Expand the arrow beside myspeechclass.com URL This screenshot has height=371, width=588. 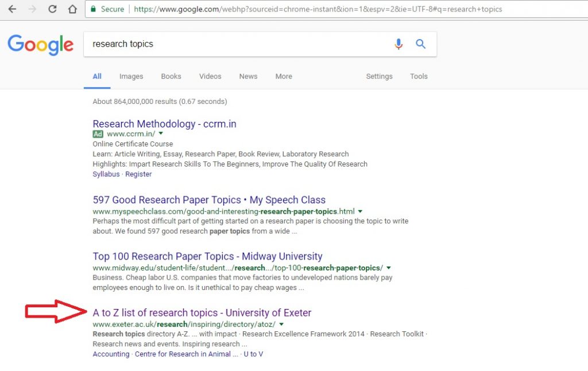360,211
